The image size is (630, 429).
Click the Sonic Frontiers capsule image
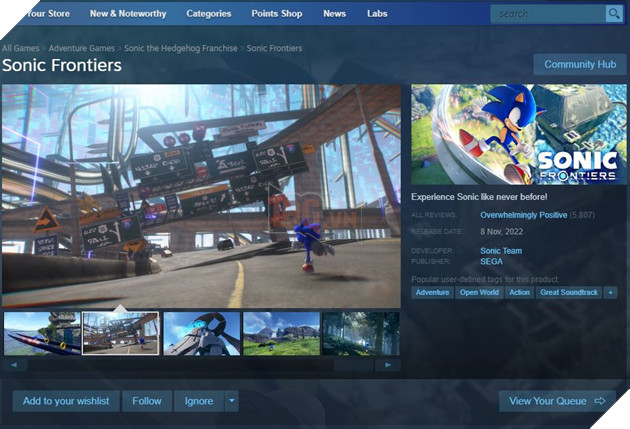(x=518, y=135)
